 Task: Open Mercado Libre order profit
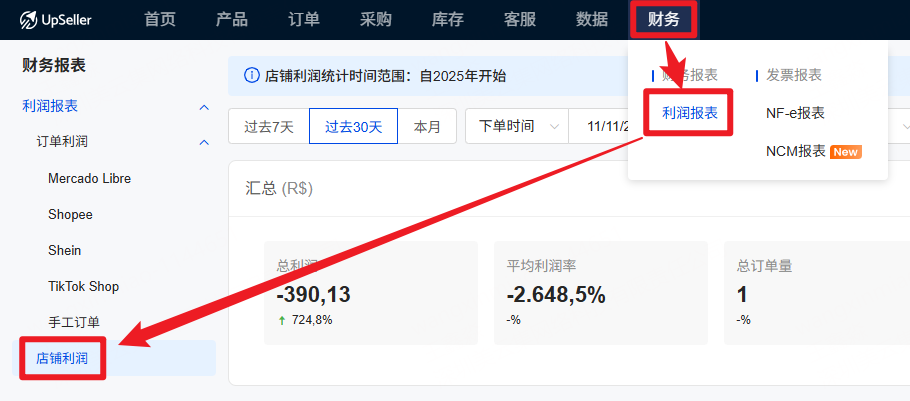click(x=89, y=178)
